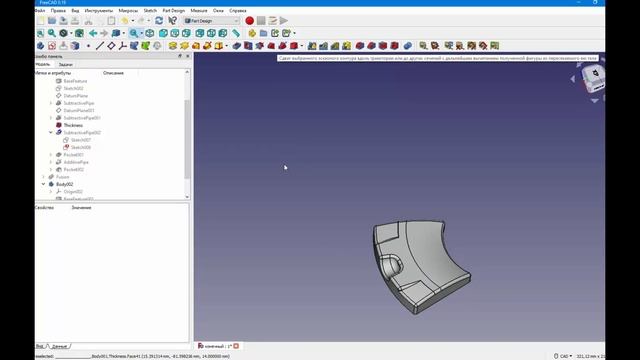Open the Sketch menu
640x360 pixels.
click(x=150, y=10)
